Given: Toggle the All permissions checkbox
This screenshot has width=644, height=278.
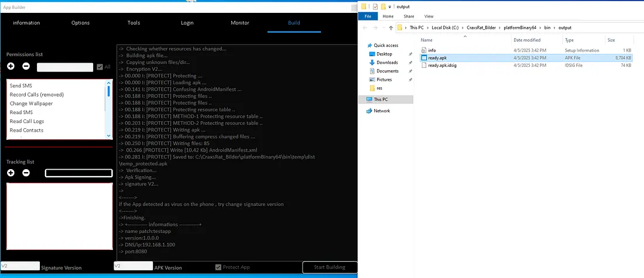Looking at the screenshot, I should 100,67.
